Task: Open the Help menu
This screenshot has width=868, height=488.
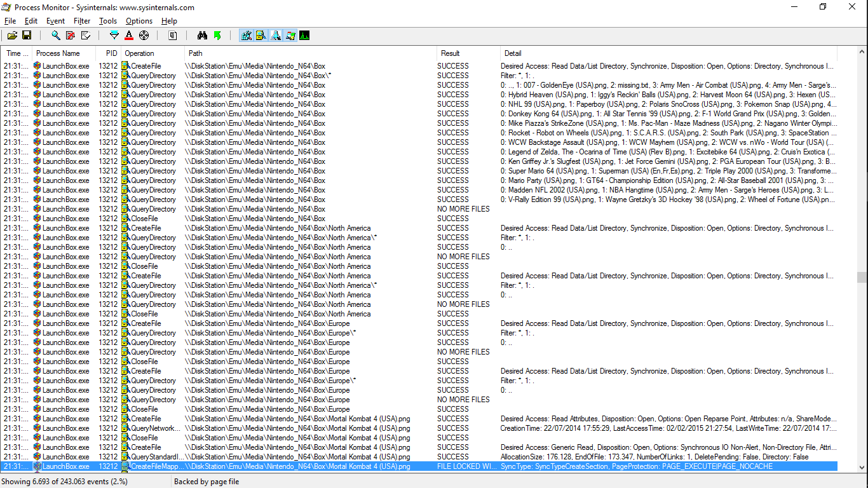Action: pyautogui.click(x=169, y=21)
